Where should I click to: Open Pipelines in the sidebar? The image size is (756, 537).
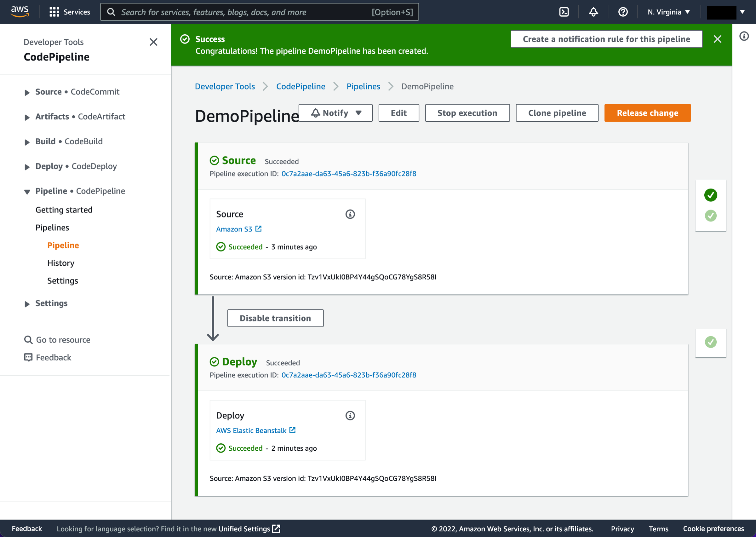52,228
